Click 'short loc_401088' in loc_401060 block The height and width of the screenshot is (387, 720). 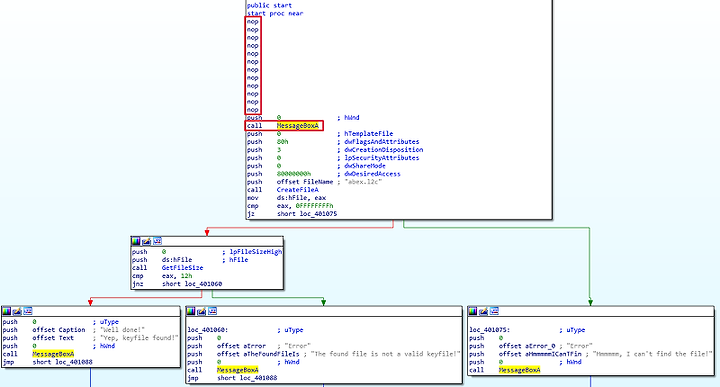tap(247, 378)
